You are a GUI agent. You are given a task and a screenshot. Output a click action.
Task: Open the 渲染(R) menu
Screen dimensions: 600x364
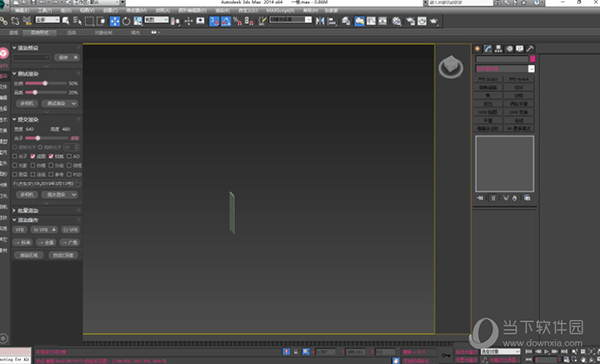pos(222,10)
